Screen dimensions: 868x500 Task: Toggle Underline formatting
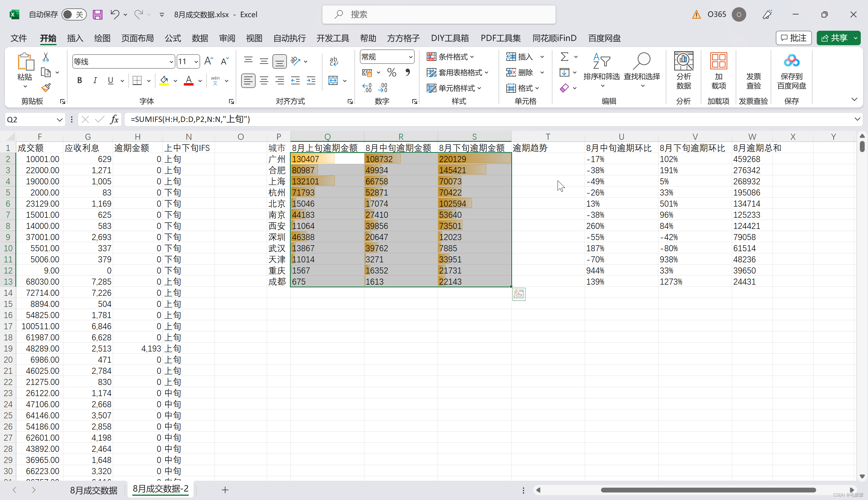click(x=110, y=81)
